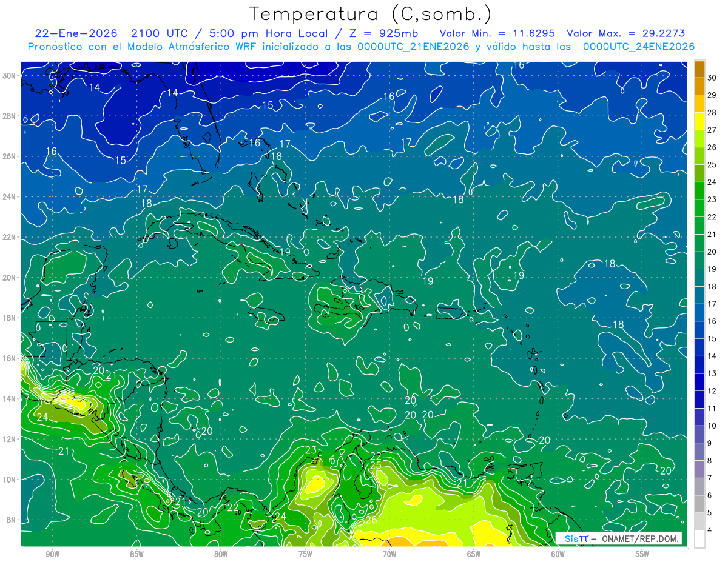The image size is (728, 562).
Task: Click the "30" label on color scale
Action: pos(712,78)
